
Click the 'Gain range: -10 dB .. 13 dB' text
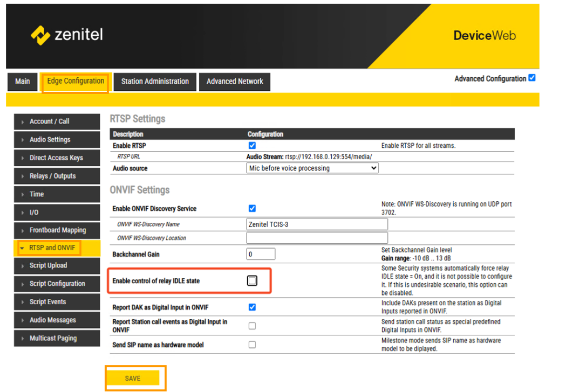point(416,258)
